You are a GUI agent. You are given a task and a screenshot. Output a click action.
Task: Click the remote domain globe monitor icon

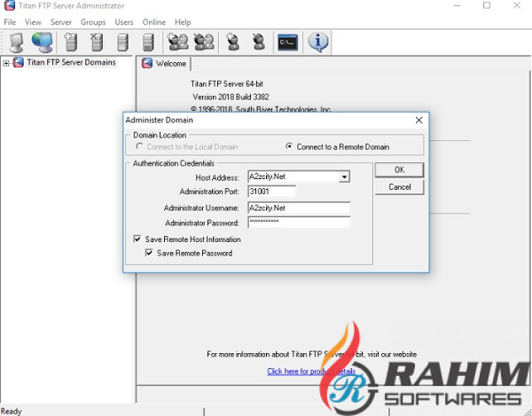tap(42, 43)
